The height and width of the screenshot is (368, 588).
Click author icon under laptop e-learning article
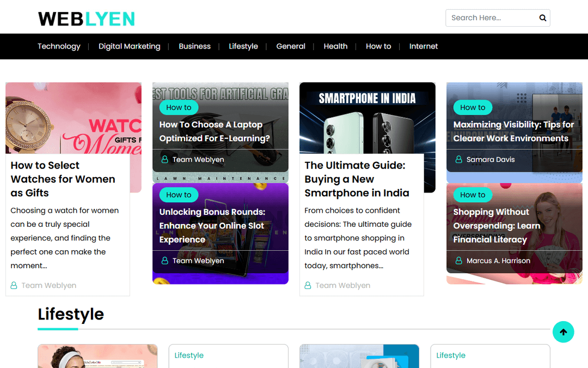[164, 159]
